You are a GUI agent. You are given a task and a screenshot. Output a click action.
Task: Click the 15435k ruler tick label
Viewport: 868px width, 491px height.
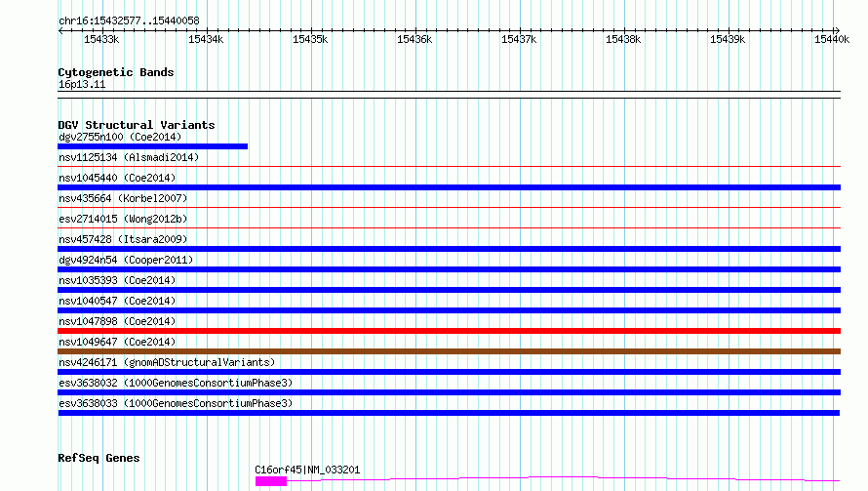pos(310,39)
